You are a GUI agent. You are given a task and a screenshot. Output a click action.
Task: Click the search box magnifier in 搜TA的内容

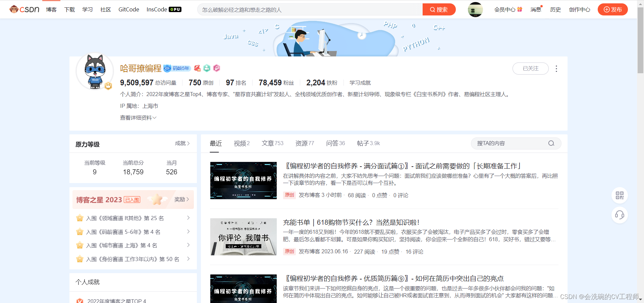[x=551, y=143]
